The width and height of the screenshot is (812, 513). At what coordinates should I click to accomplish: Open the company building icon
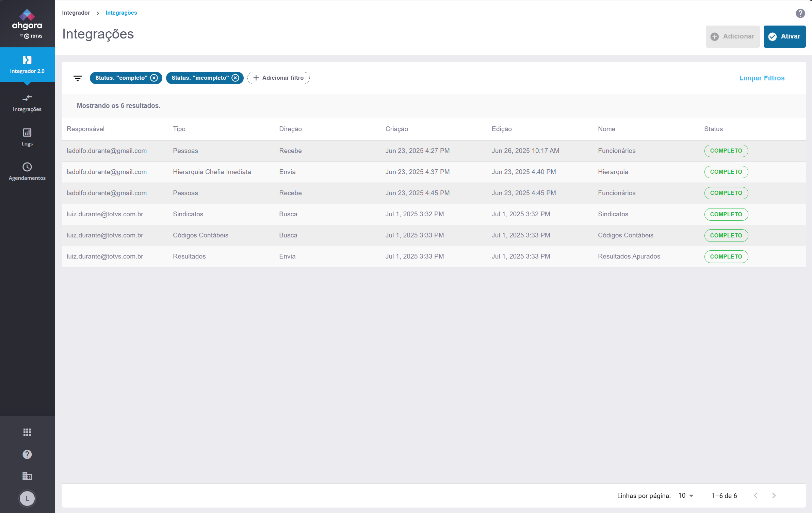27,476
